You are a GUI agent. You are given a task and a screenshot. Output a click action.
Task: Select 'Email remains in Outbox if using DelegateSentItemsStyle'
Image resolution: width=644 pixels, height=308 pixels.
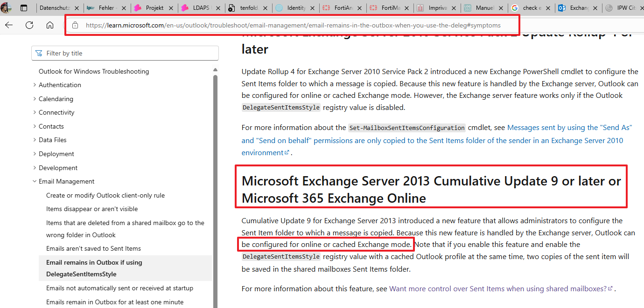(125, 268)
